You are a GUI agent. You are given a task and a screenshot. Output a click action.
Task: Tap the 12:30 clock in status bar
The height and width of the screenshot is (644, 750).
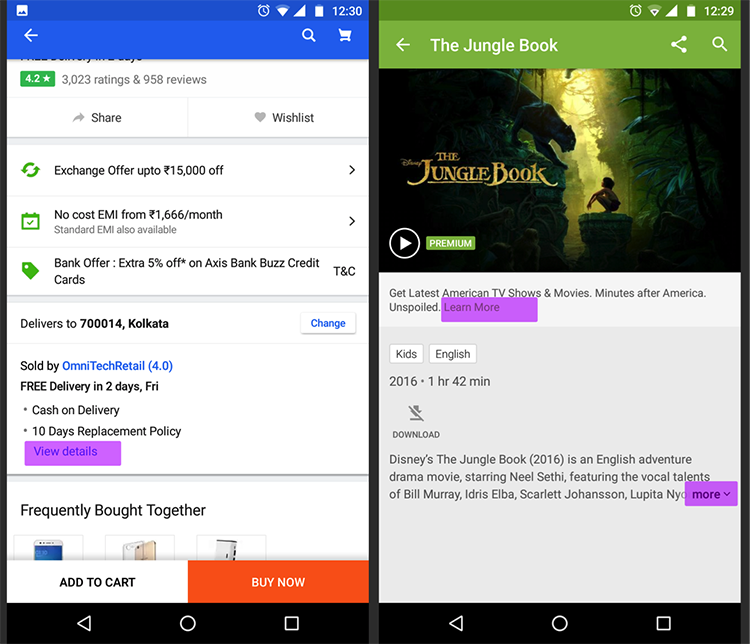click(x=347, y=11)
